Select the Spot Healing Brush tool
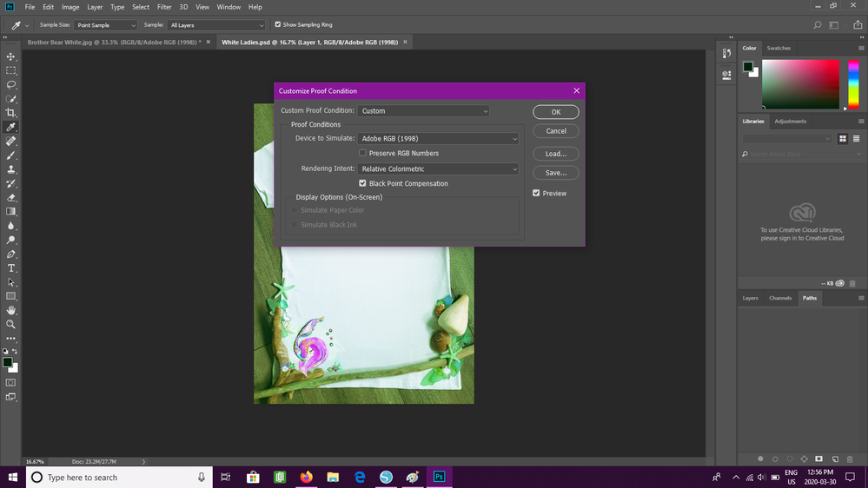 (11, 141)
